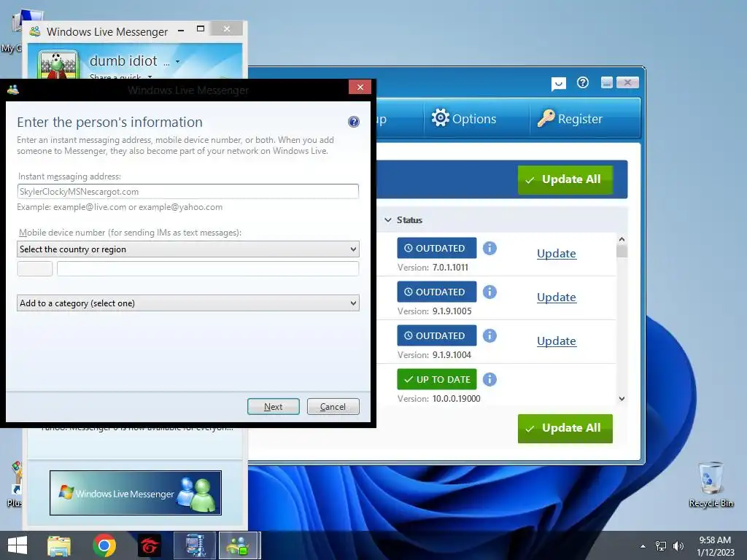
Task: Click the Messenger profile picture
Action: pyautogui.click(x=58, y=64)
